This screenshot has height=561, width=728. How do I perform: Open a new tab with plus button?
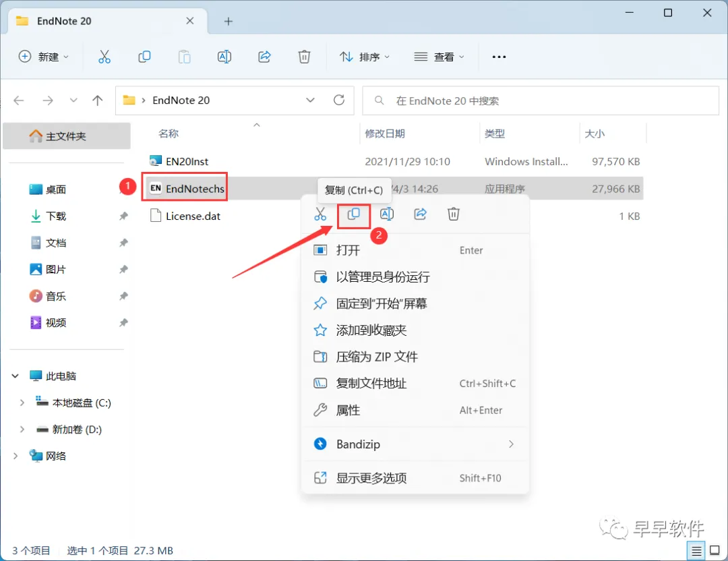tap(228, 22)
